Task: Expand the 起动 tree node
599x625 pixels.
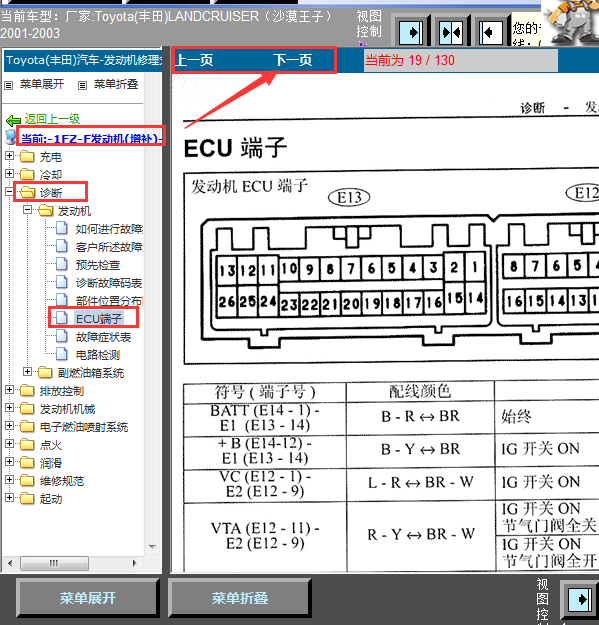Action: [9, 497]
